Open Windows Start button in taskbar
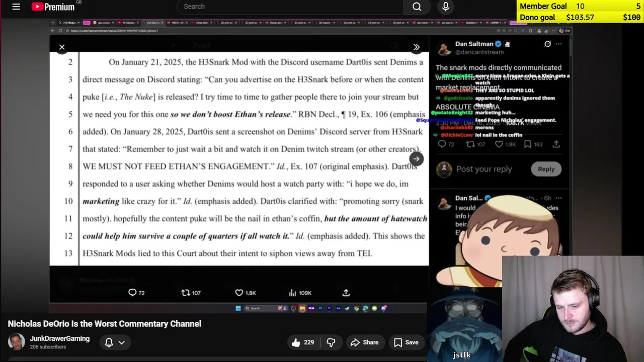The width and height of the screenshot is (644, 362). (238, 308)
